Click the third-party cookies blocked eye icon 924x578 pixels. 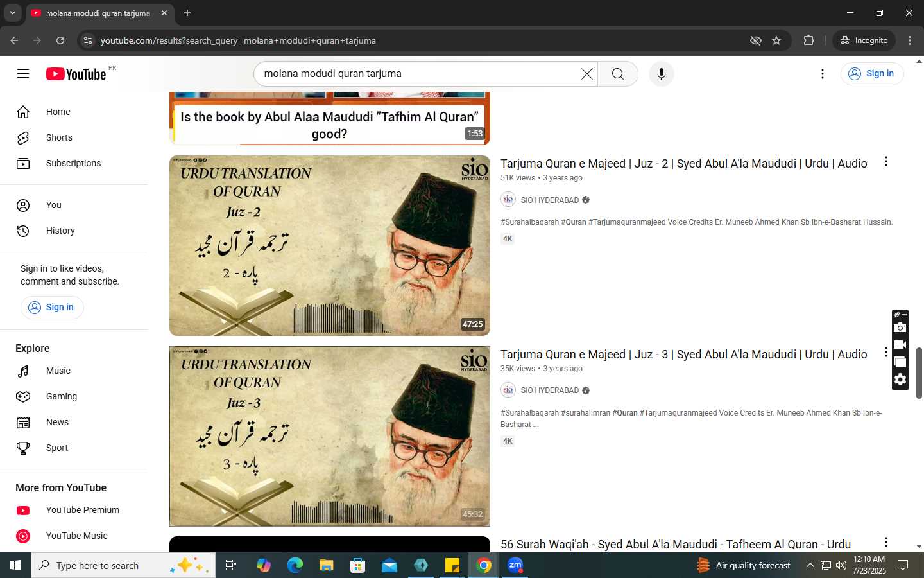click(x=756, y=40)
